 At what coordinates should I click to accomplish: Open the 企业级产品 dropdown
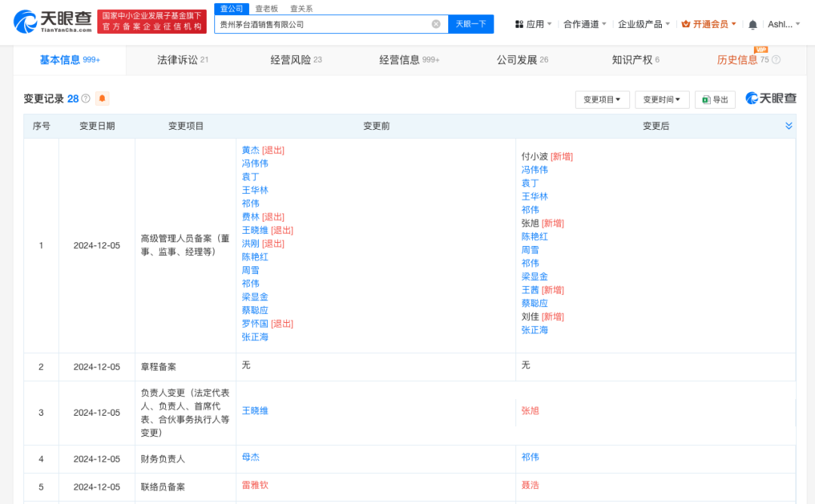tap(644, 24)
